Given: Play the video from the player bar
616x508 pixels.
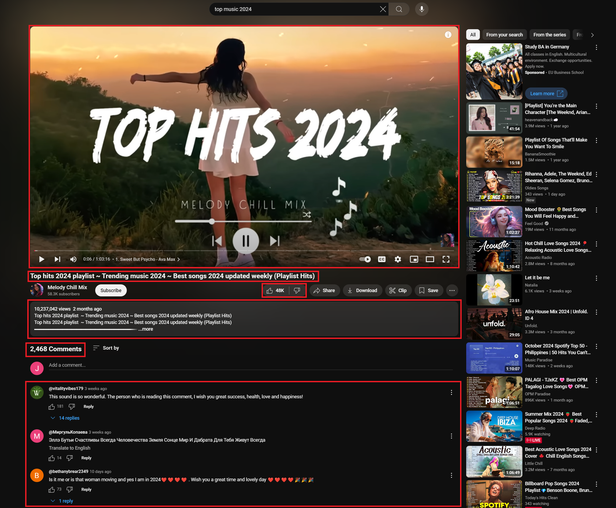Looking at the screenshot, I should click(41, 259).
